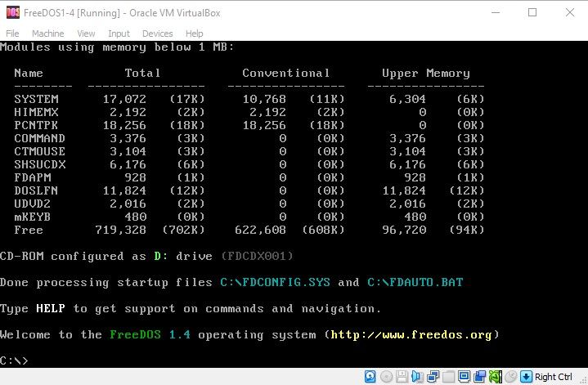This screenshot has width=588, height=385.
Task: Click the 96,720 free upper memory value
Action: coord(404,230)
